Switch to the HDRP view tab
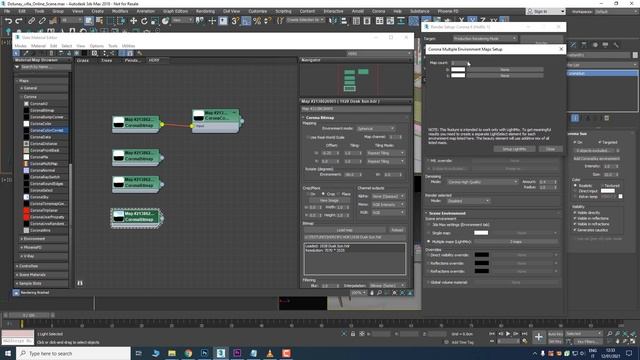Viewport: 640px width, 360px height. 154,60
